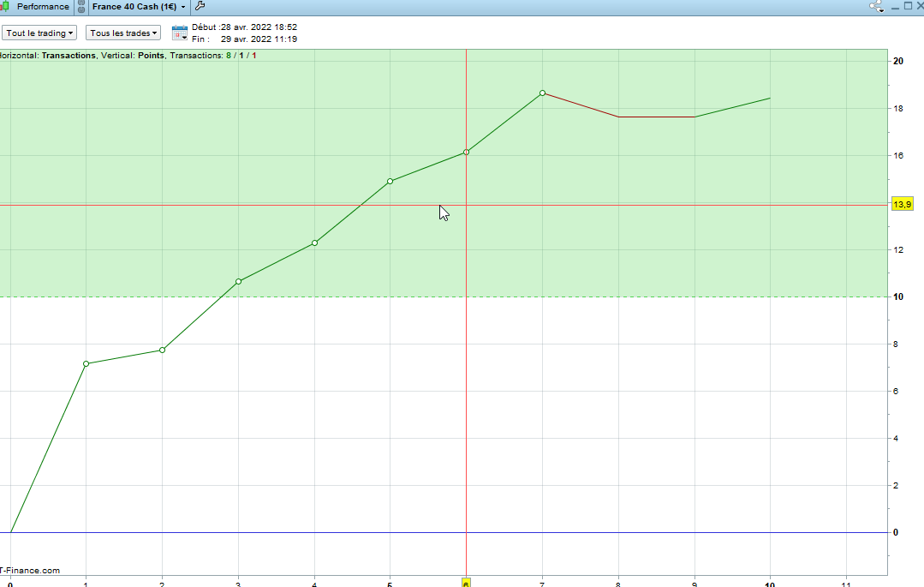Click the Début date '28 avr. 2022 18:52'

pyautogui.click(x=259, y=27)
